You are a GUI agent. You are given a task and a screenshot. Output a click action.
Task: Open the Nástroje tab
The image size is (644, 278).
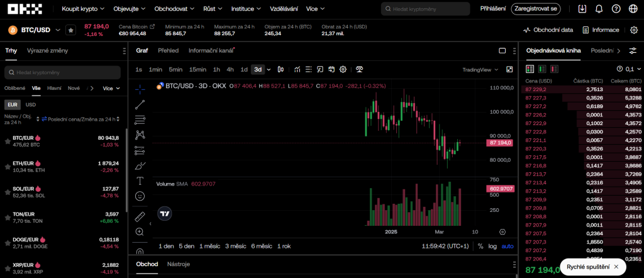pyautogui.click(x=179, y=264)
